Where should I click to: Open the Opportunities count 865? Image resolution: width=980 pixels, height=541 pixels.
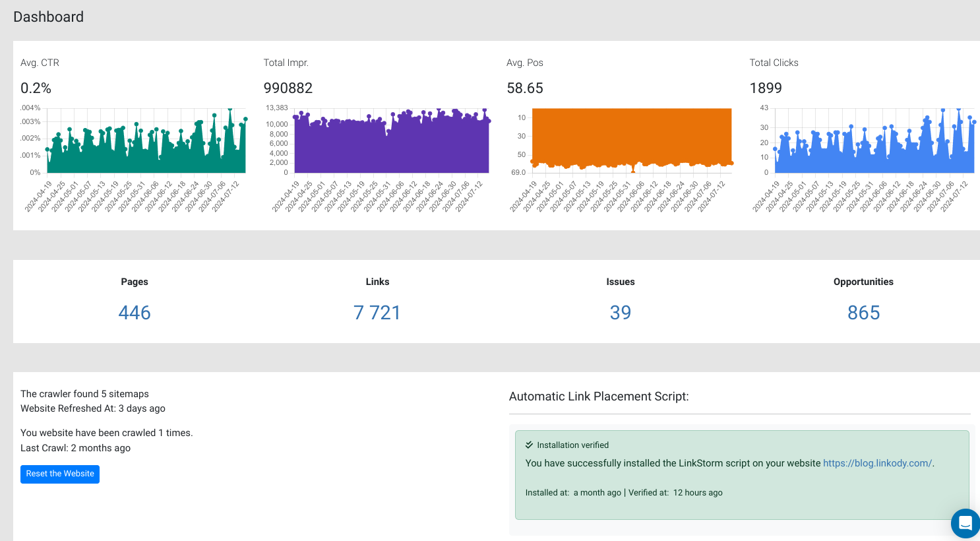tap(863, 313)
